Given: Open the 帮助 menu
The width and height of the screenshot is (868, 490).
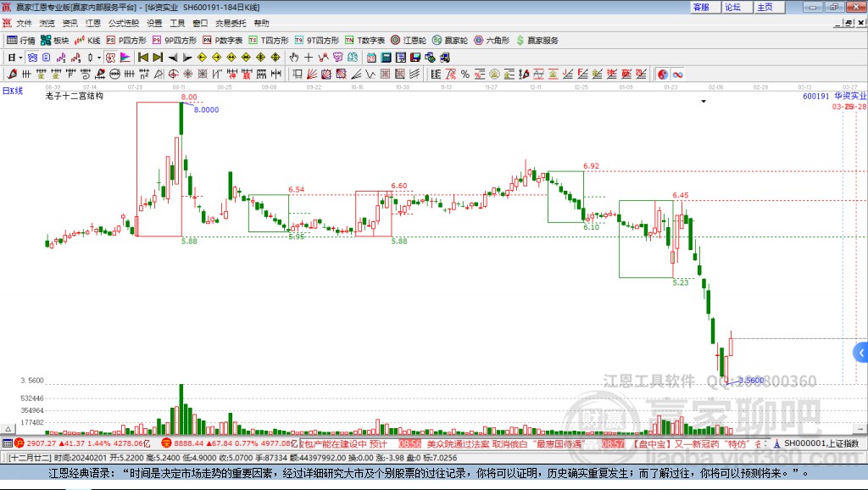Looking at the screenshot, I should tap(261, 23).
